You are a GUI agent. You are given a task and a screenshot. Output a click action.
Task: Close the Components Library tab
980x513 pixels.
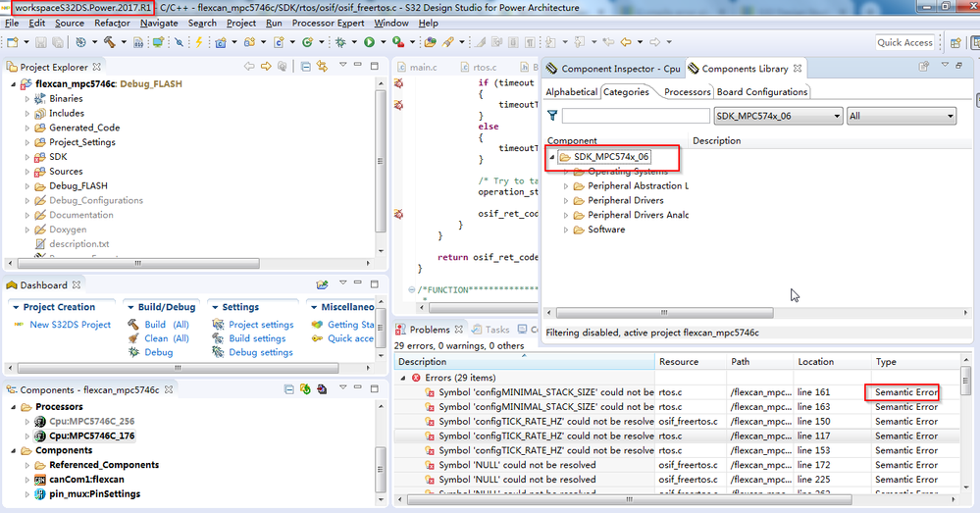click(798, 68)
